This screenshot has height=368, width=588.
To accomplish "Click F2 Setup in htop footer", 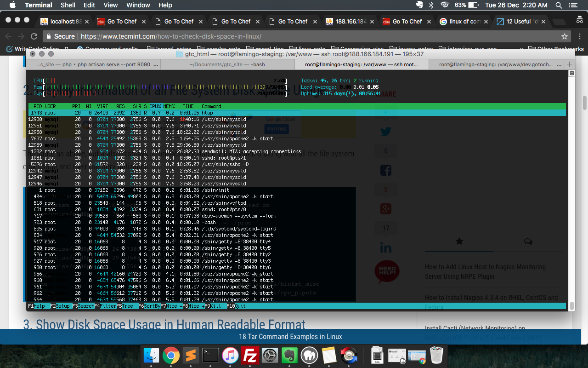I will tap(60, 306).
